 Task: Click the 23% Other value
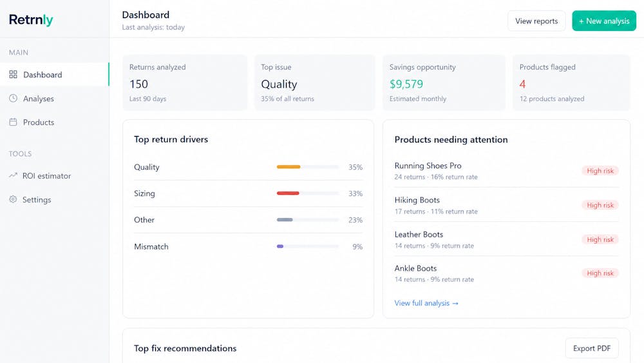[x=355, y=220]
